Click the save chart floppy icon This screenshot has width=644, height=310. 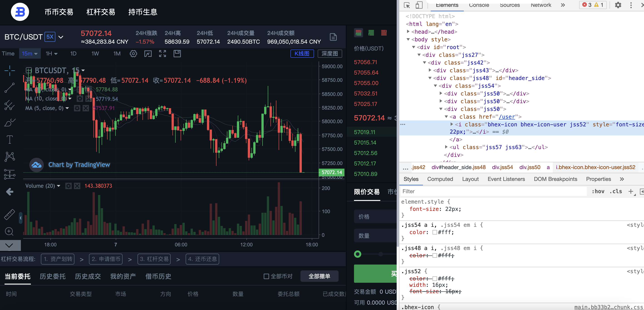pos(177,54)
